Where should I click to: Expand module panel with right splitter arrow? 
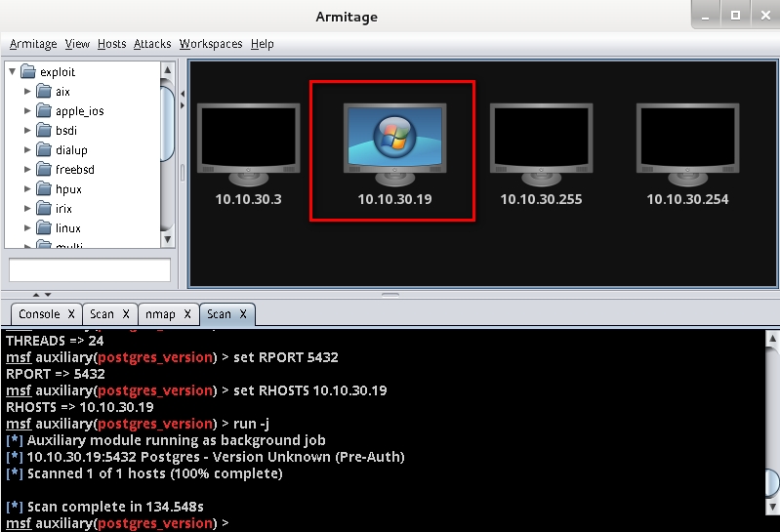[x=183, y=105]
